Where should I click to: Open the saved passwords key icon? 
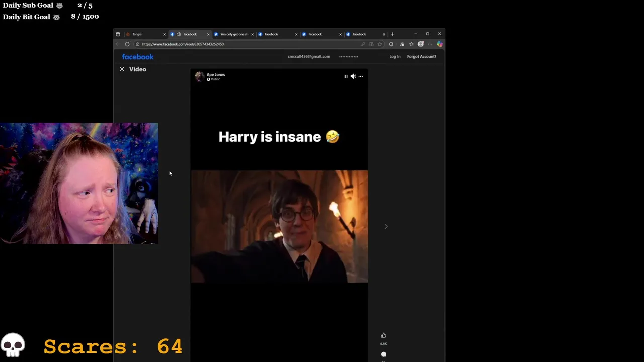(363, 44)
